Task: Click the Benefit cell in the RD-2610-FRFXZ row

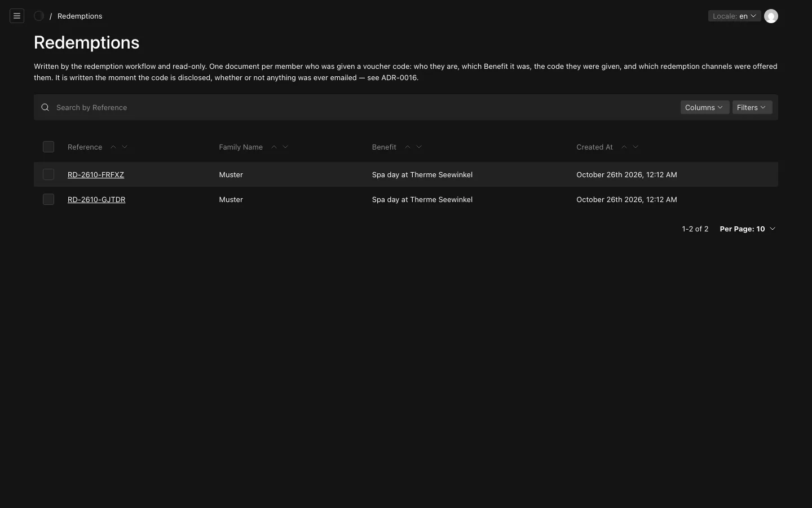Action: (x=422, y=174)
